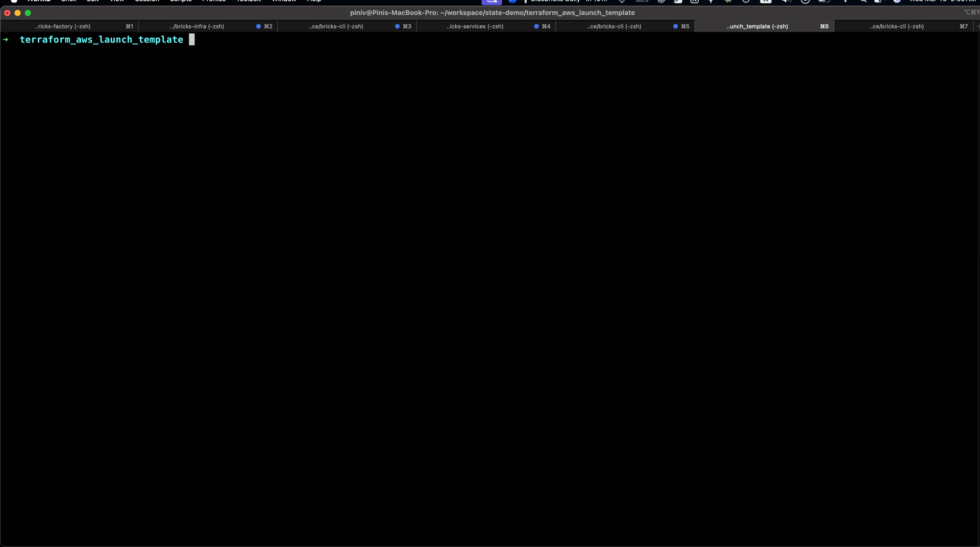Close the iTerm2 window with red button
This screenshot has width=980, height=547.
pyautogui.click(x=7, y=13)
